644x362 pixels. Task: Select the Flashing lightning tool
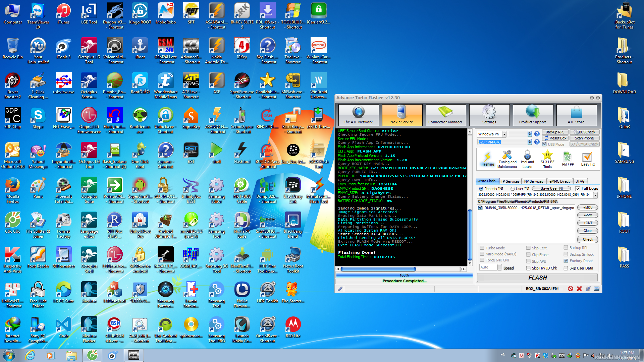pos(487,159)
